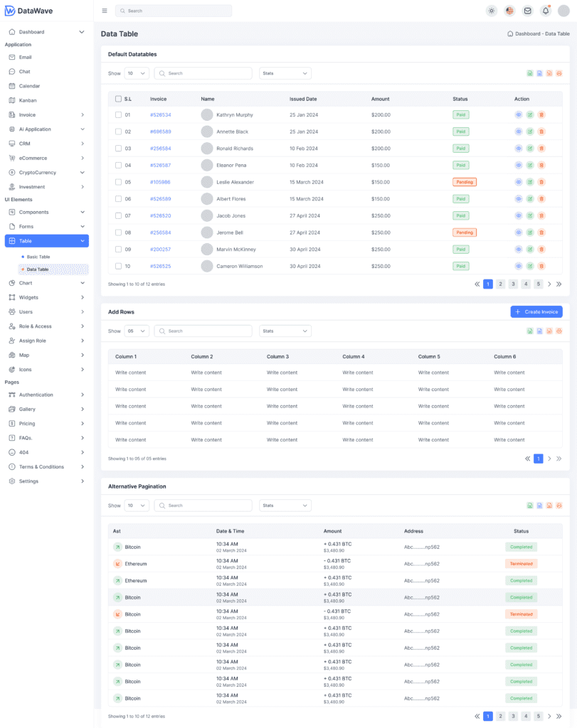This screenshot has height=728, width=577.
Task: Check the select-all S.L header checkbox
Action: (x=118, y=99)
